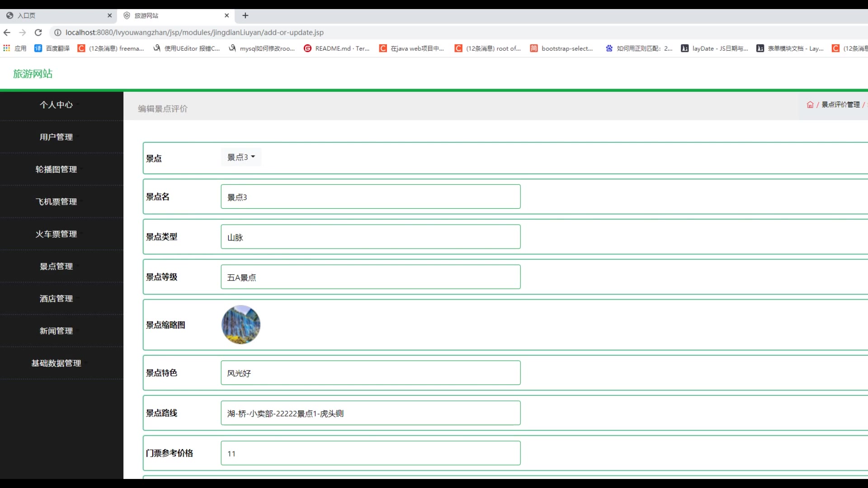Open the apps grid bookmark icon
The width and height of the screenshot is (868, 488).
click(6, 48)
